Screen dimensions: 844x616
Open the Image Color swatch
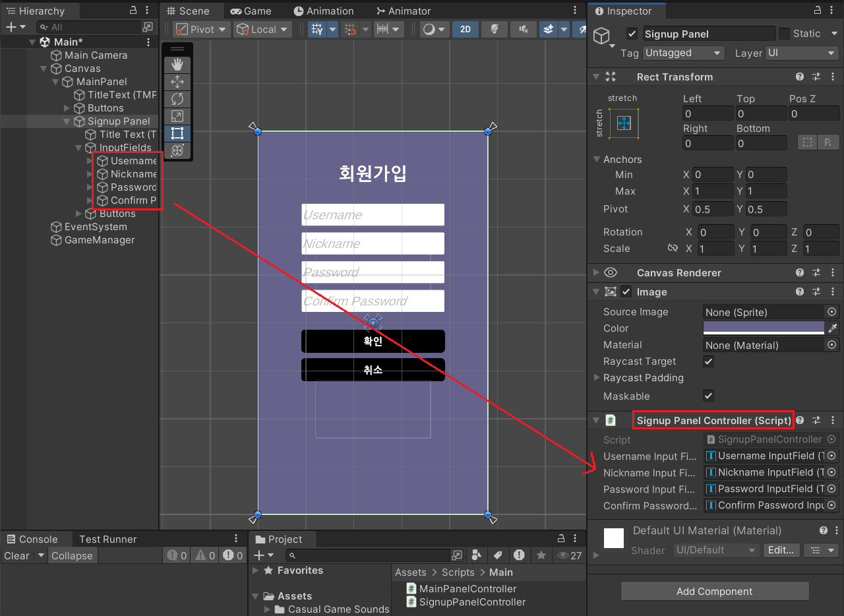(x=764, y=328)
